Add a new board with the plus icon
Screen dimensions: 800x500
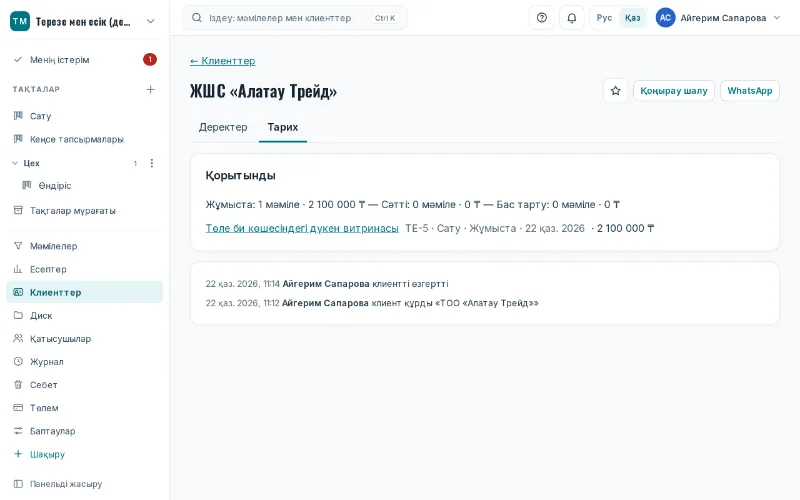151,89
